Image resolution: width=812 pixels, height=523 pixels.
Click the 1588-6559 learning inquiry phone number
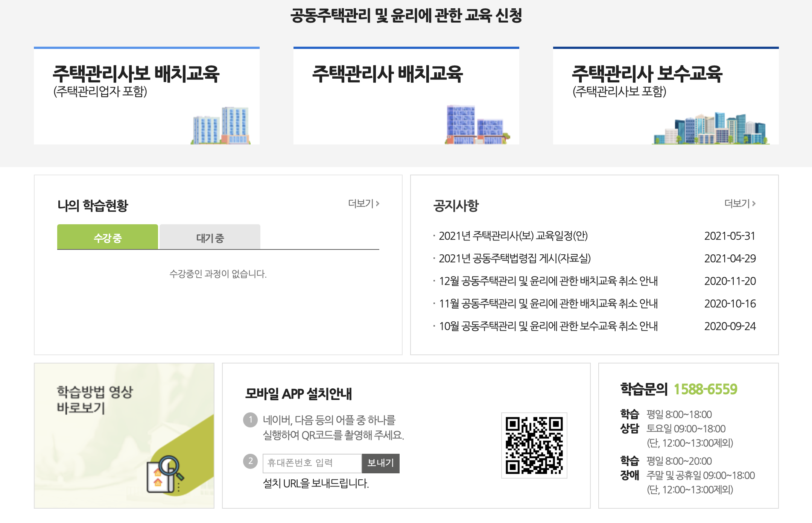[705, 389]
